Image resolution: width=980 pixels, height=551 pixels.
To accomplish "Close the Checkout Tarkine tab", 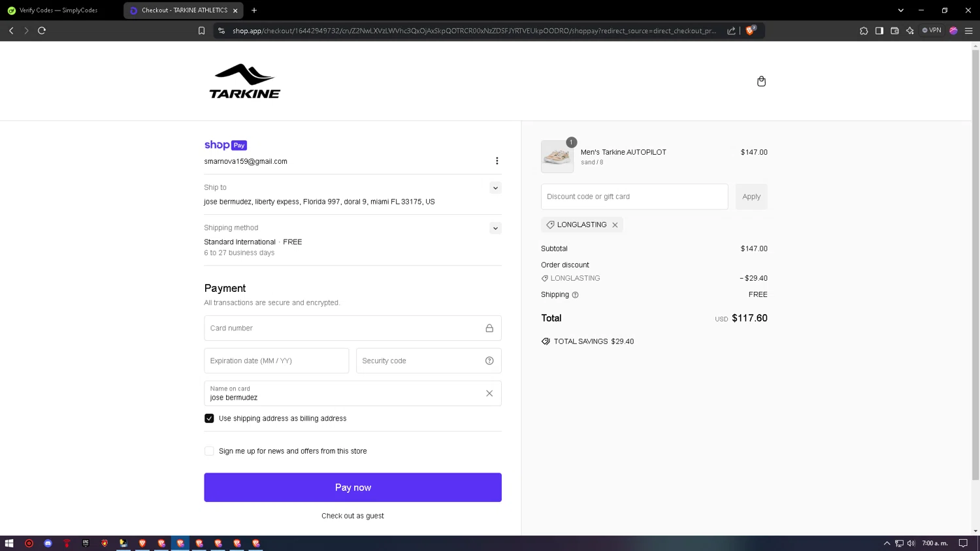I will coord(235,10).
